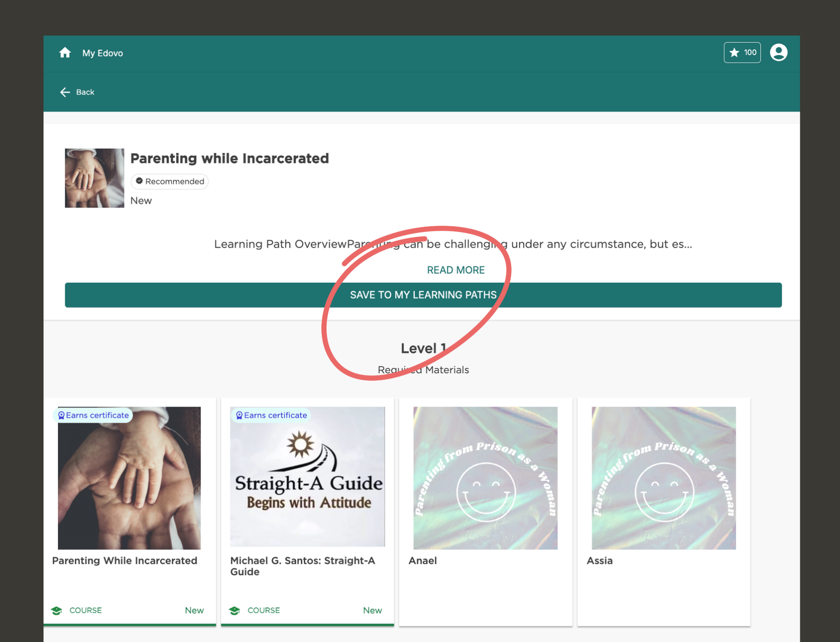This screenshot has height=642, width=840.
Task: Click Michael G. Santos: Straight-A Guide title
Action: tap(303, 566)
